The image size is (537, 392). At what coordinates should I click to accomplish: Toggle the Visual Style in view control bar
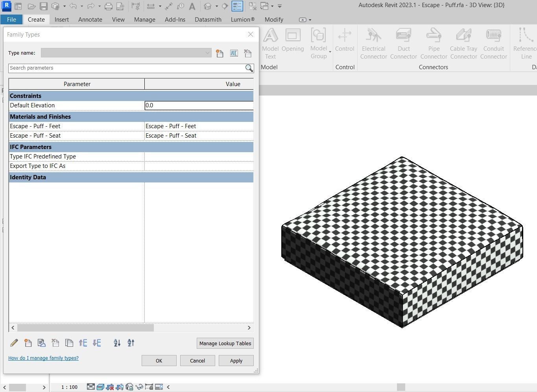[x=100, y=387]
